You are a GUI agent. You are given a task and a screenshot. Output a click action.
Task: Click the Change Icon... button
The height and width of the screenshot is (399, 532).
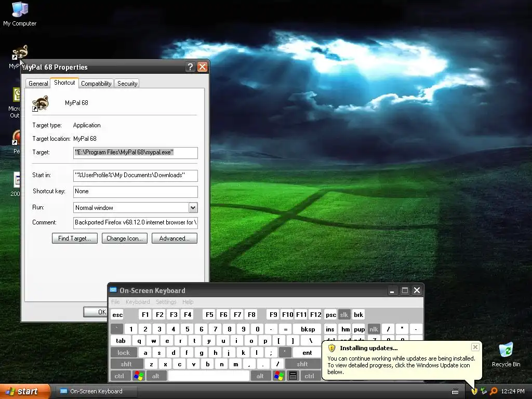coord(125,238)
